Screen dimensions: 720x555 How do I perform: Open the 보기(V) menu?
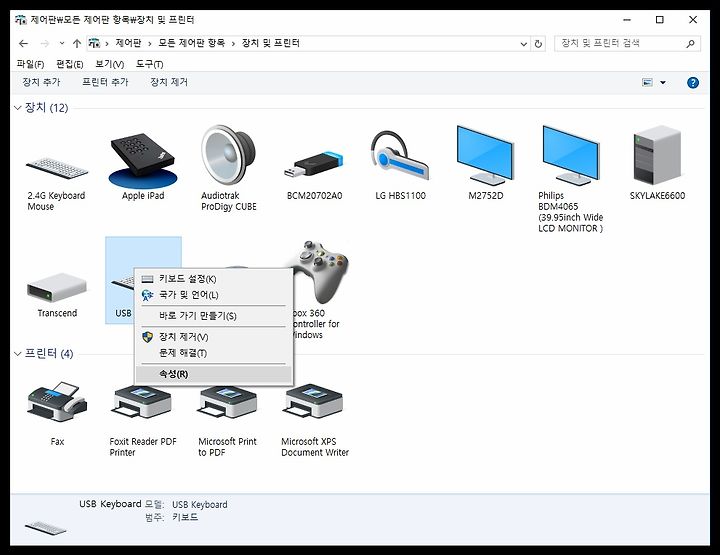pos(110,64)
